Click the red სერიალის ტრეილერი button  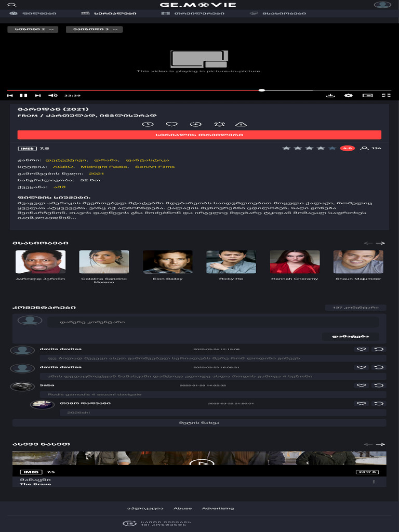(x=199, y=135)
